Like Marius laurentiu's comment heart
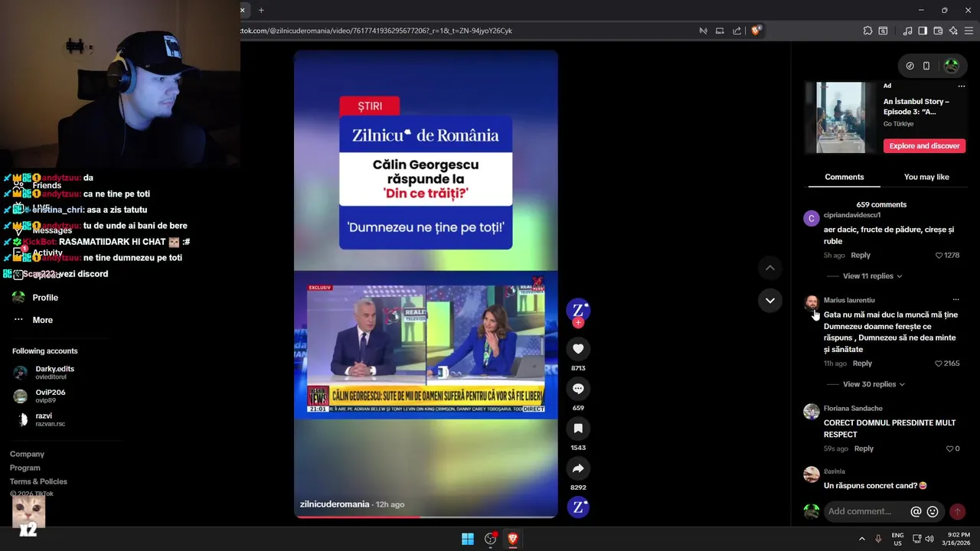 (x=939, y=364)
